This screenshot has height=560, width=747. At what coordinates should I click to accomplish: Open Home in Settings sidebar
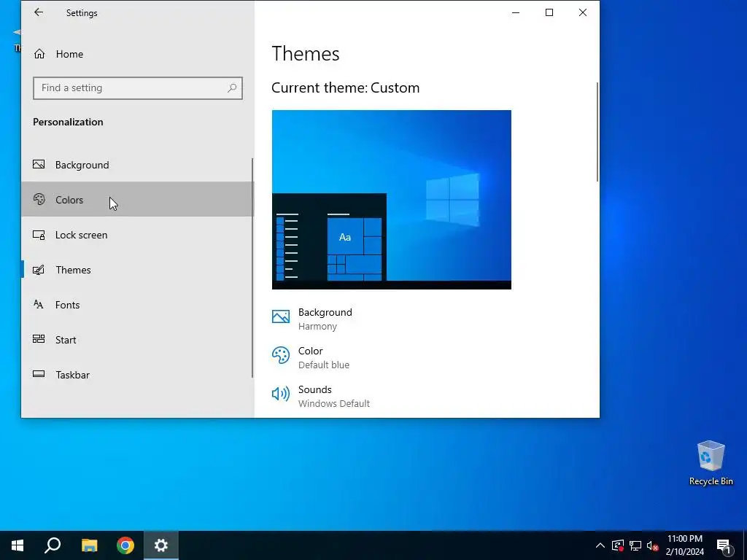[138, 54]
